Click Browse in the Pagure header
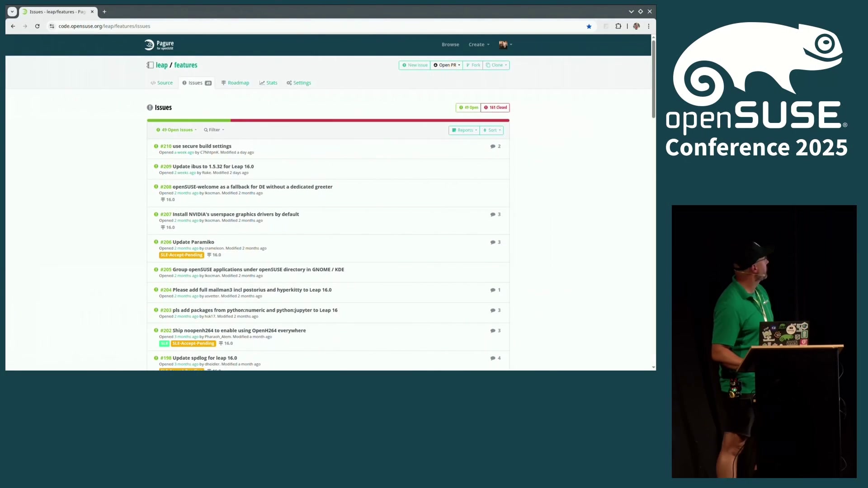This screenshot has width=868, height=488. point(450,45)
